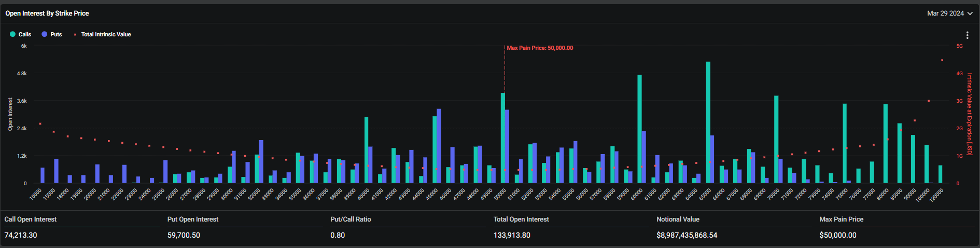Select the tallest Calls bar at 65000 strike
This screenshot has height=248, width=980.
point(708,122)
